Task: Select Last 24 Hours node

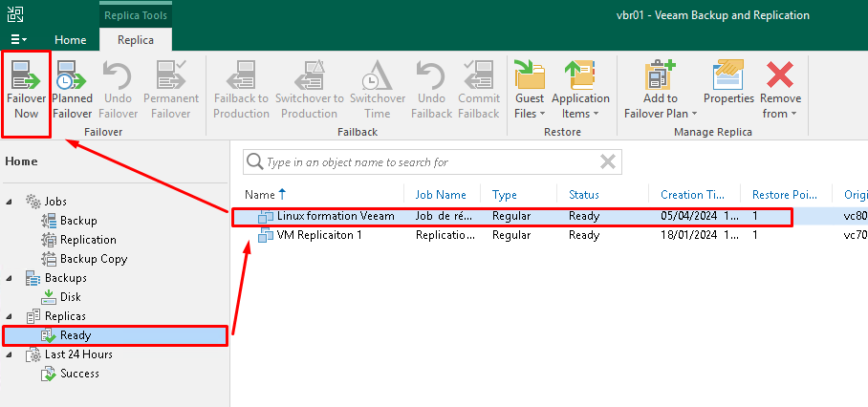Action: coord(78,353)
